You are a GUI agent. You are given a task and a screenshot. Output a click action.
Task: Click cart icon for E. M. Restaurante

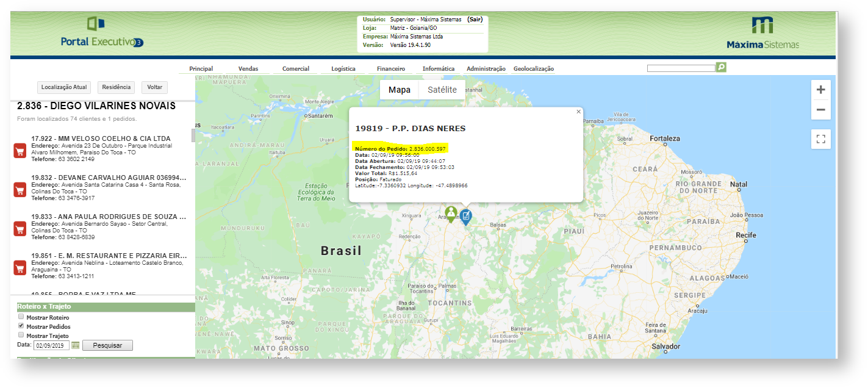(x=20, y=268)
